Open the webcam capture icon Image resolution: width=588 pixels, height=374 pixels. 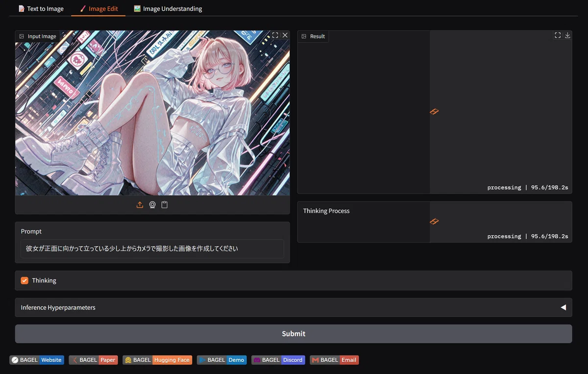coord(152,205)
